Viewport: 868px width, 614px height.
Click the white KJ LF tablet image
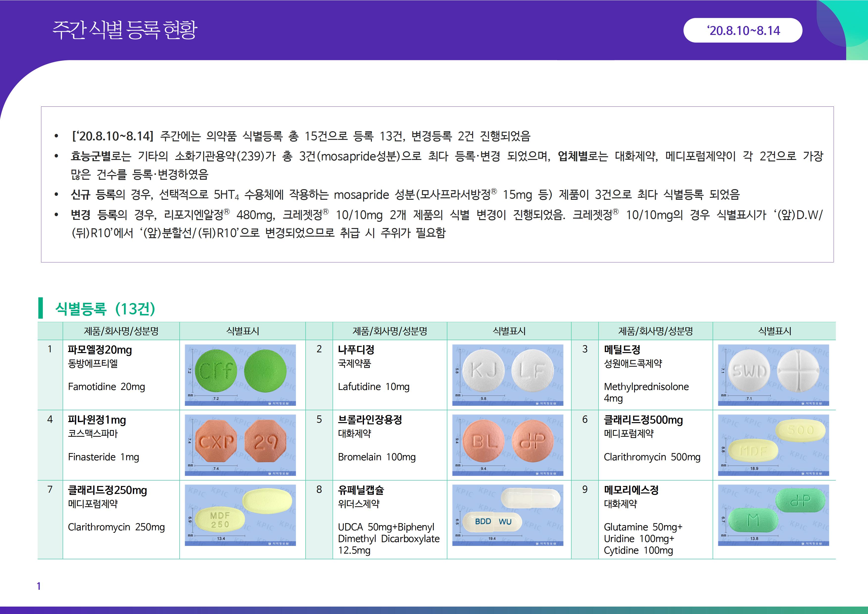pyautogui.click(x=507, y=375)
